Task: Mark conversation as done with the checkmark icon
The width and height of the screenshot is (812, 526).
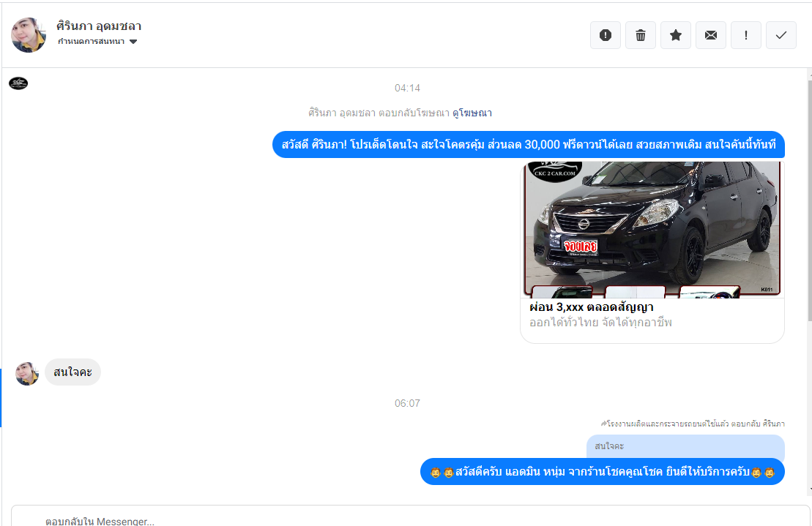Action: [781, 35]
